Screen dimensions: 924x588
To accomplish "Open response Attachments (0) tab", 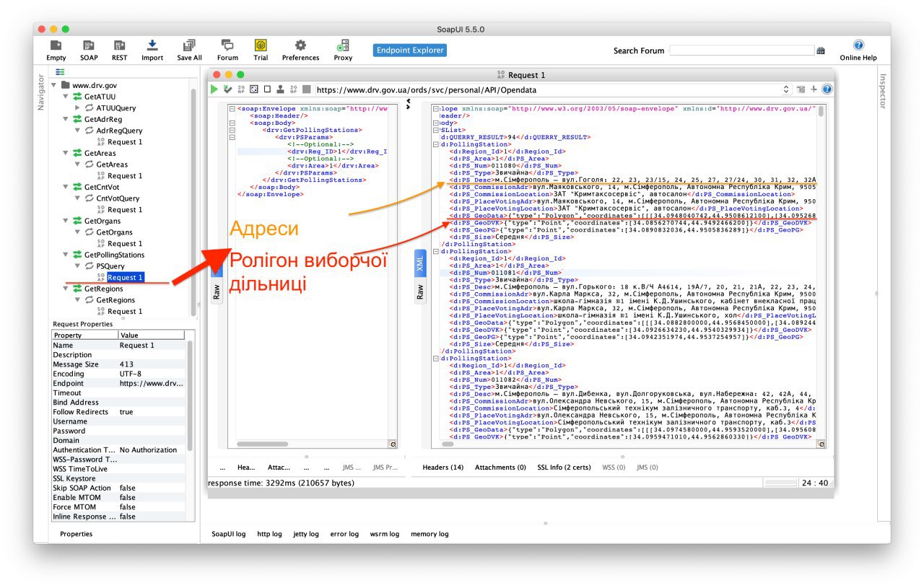I will [x=500, y=468].
